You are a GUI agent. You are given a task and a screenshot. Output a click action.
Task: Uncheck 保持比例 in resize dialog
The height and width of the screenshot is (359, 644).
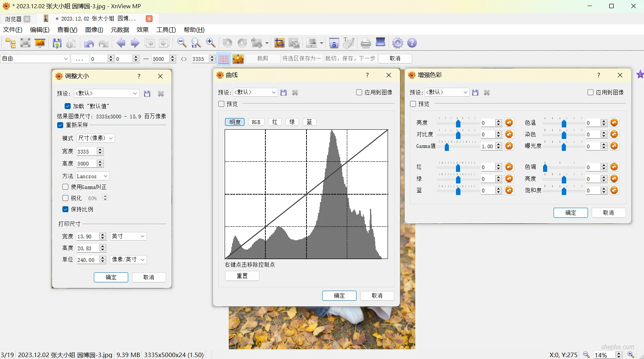(65, 209)
